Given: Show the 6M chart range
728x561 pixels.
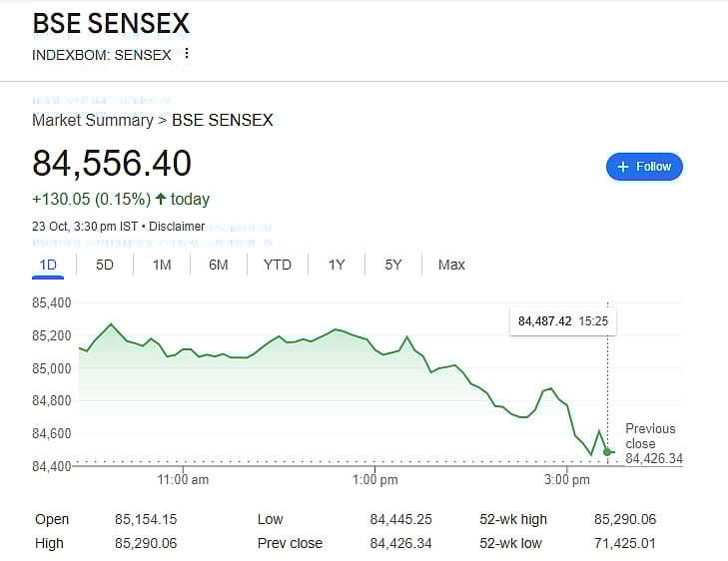Looking at the screenshot, I should pyautogui.click(x=219, y=265).
